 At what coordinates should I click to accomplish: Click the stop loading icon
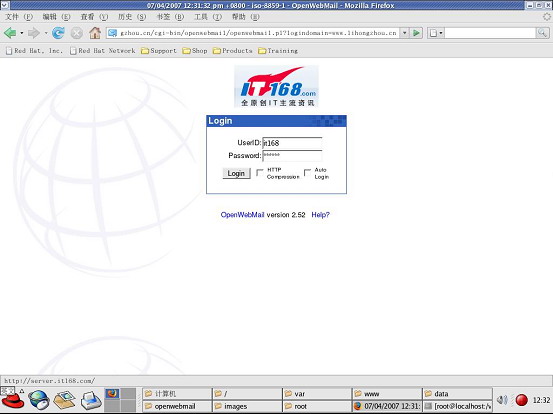coord(77,33)
